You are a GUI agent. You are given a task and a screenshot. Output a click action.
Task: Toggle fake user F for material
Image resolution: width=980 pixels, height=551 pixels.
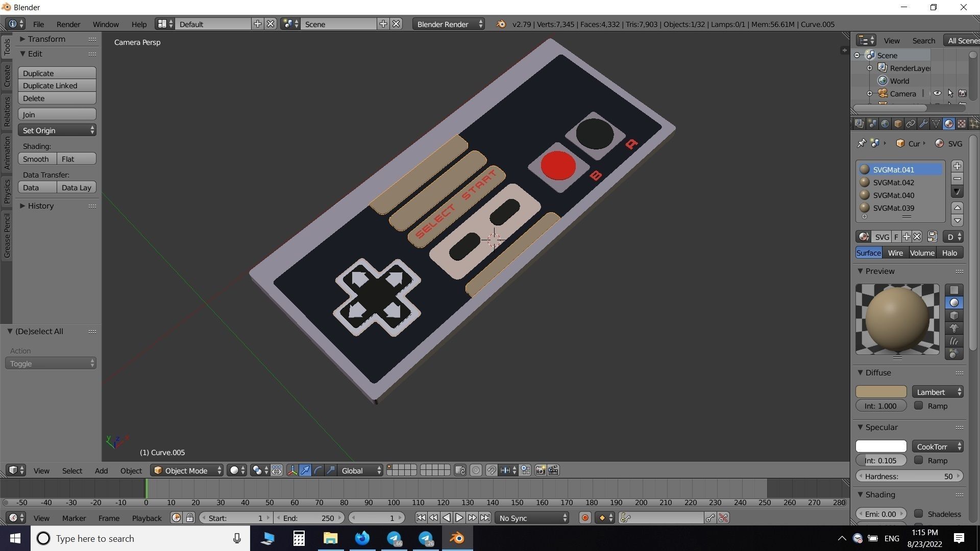click(896, 237)
